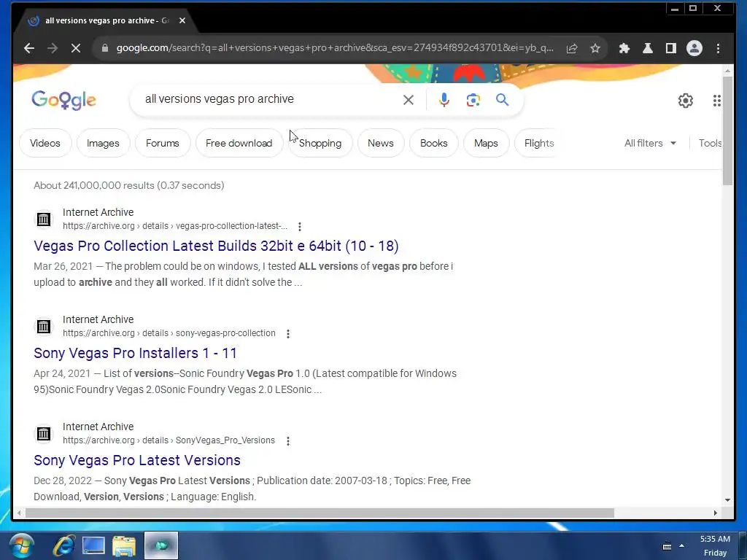Image resolution: width=747 pixels, height=560 pixels.
Task: View site security lock info
Action: (105, 48)
